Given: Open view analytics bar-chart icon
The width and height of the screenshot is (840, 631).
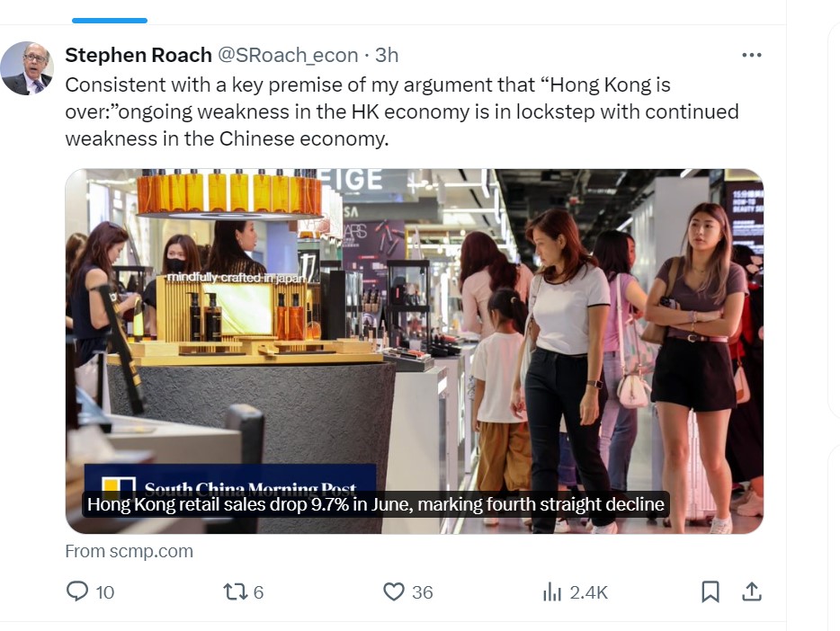Looking at the screenshot, I should point(551,591).
